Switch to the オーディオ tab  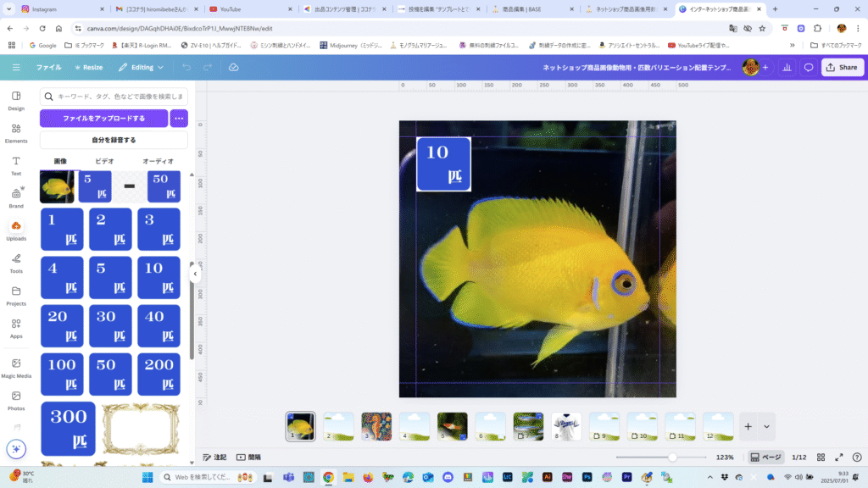tap(159, 161)
